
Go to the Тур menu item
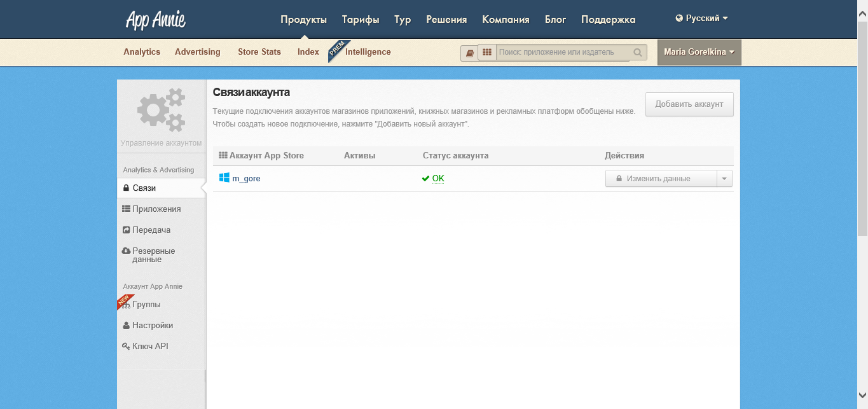click(x=403, y=19)
